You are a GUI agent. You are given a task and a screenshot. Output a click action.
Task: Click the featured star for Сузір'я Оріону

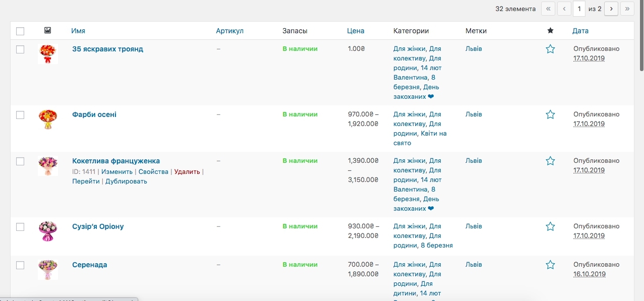550,226
